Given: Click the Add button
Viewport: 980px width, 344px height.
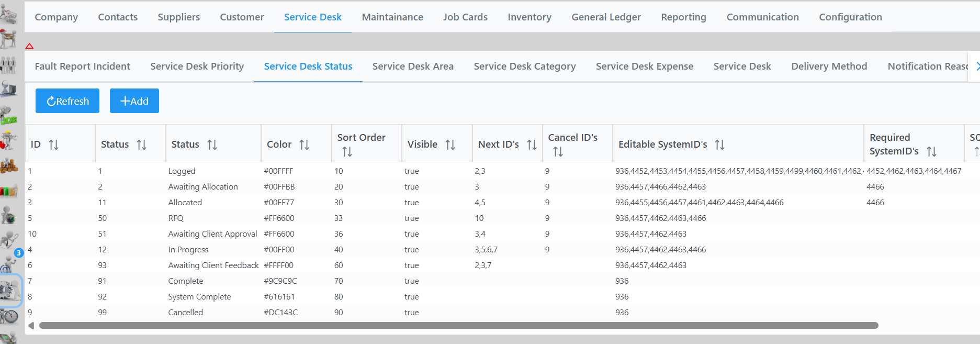Looking at the screenshot, I should coord(134,101).
